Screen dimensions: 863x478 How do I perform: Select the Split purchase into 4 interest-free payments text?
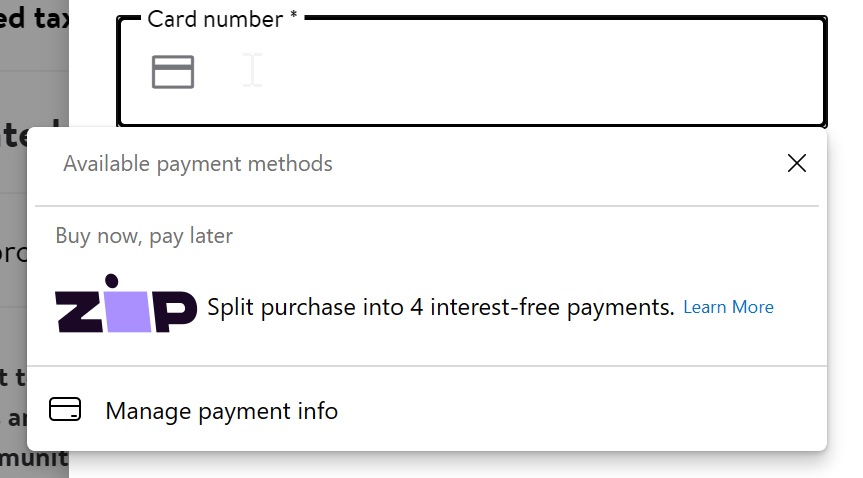[440, 307]
